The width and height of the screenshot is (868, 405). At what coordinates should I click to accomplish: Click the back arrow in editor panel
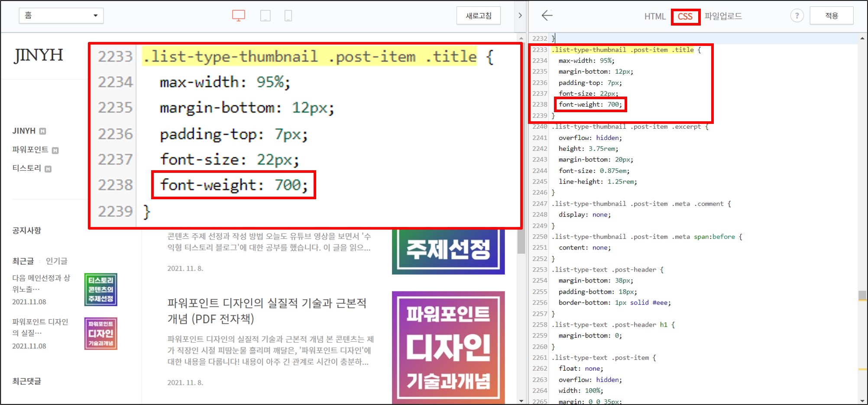point(547,16)
